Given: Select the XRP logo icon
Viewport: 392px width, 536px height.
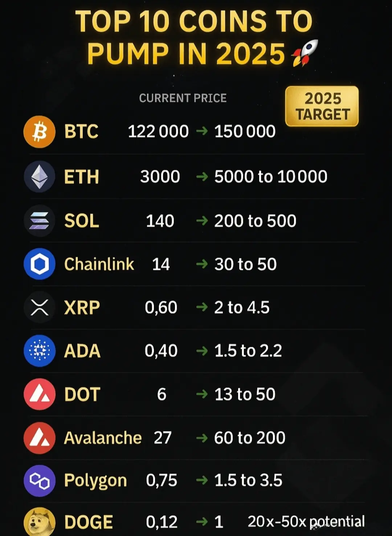Looking at the screenshot, I should click(40, 307).
